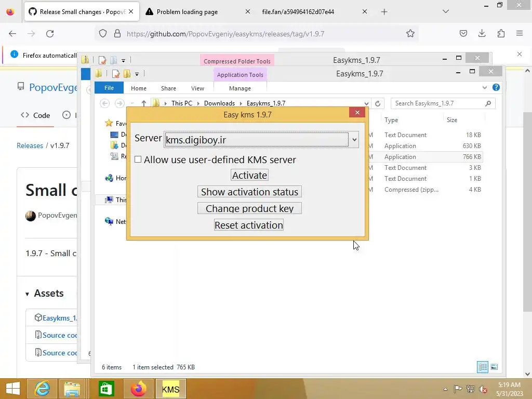Image resolution: width=532 pixels, height=399 pixels.
Task: Open the KMS server dropdown arrow
Action: point(354,140)
